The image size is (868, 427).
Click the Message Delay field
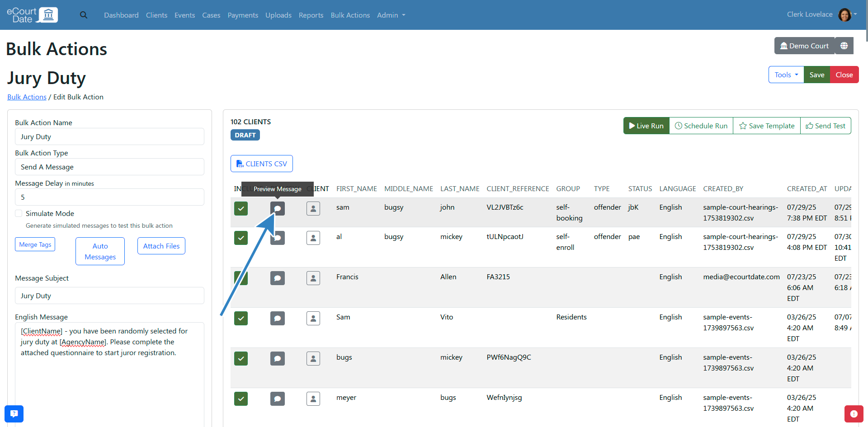click(109, 197)
